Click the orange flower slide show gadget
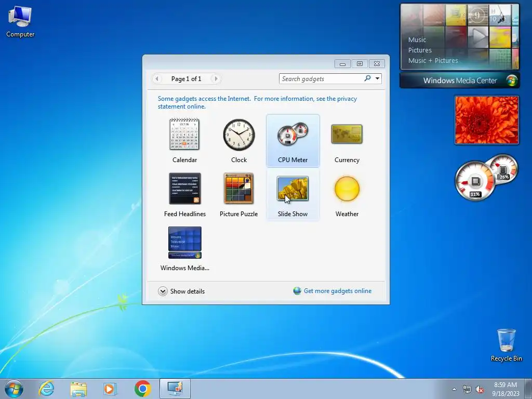The height and width of the screenshot is (399, 532). tap(487, 120)
